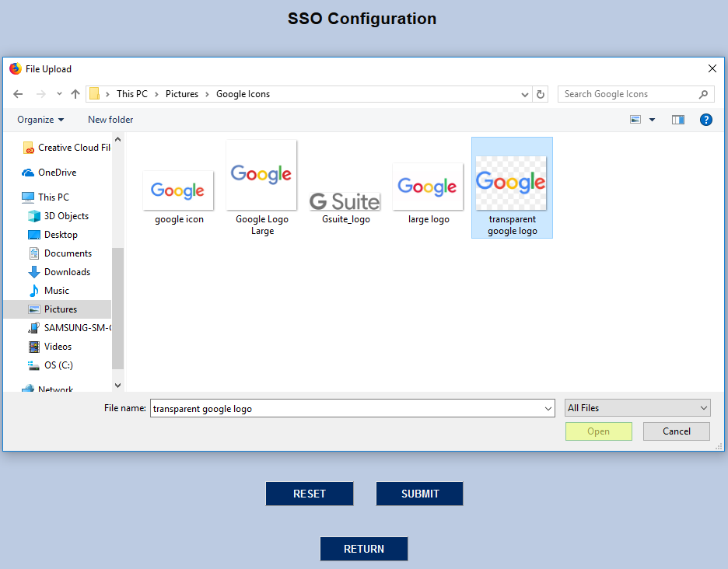
Task: Click the Help question mark icon
Action: pyautogui.click(x=705, y=120)
